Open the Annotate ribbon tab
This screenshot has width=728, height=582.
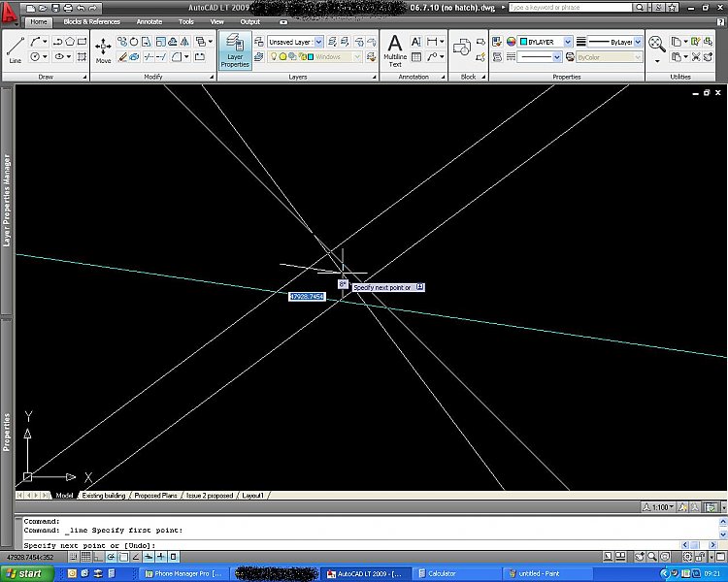[149, 21]
